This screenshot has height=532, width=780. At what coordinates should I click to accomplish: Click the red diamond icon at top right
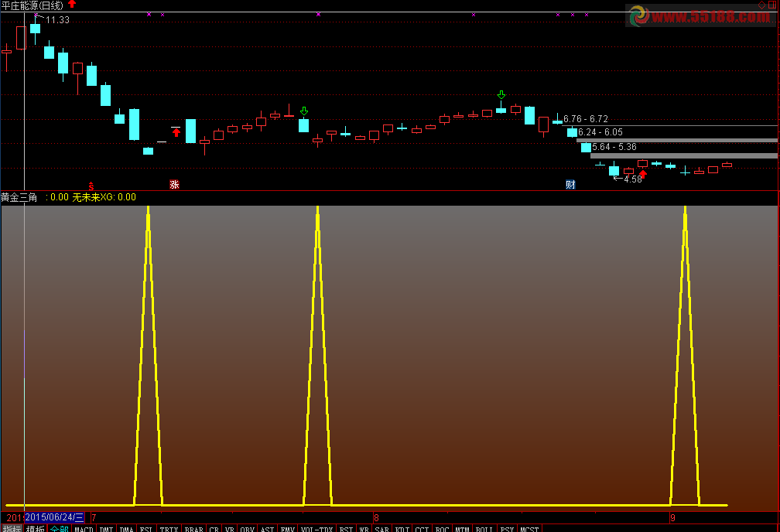pos(761,5)
